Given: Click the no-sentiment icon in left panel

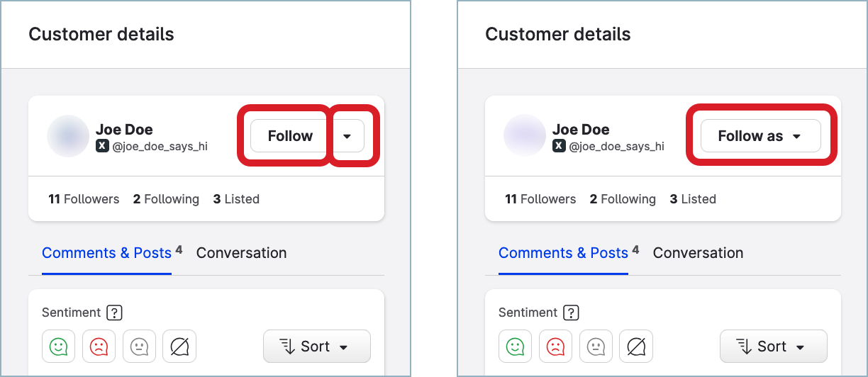Looking at the screenshot, I should click(179, 347).
